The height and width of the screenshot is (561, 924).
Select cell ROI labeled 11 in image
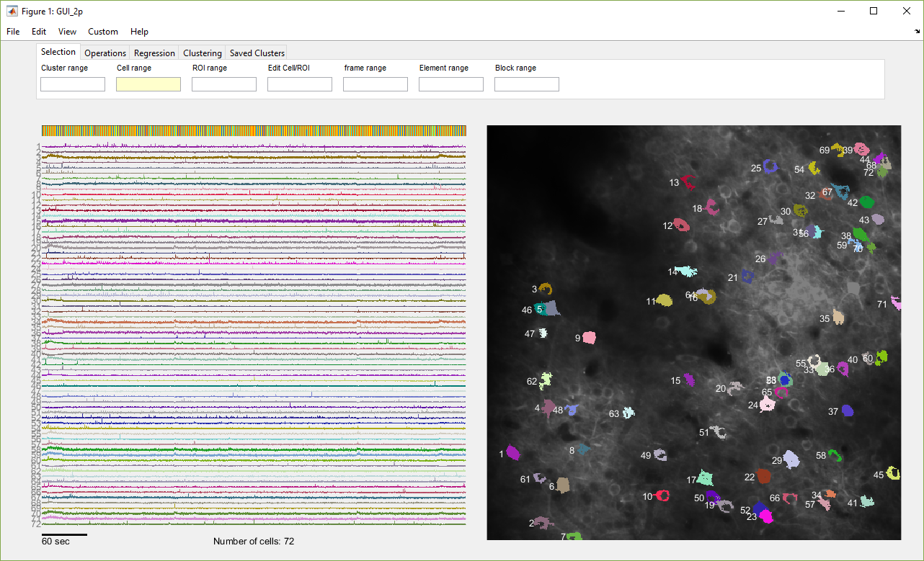[664, 300]
